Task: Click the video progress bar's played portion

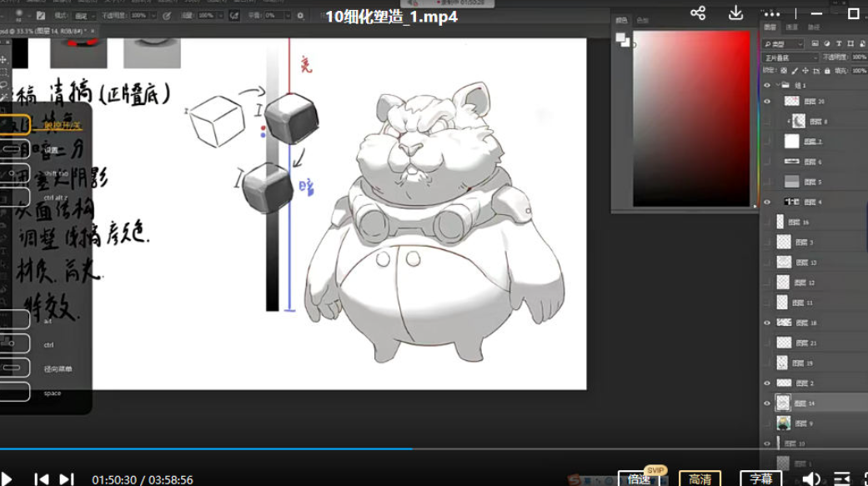Action: tap(206, 449)
